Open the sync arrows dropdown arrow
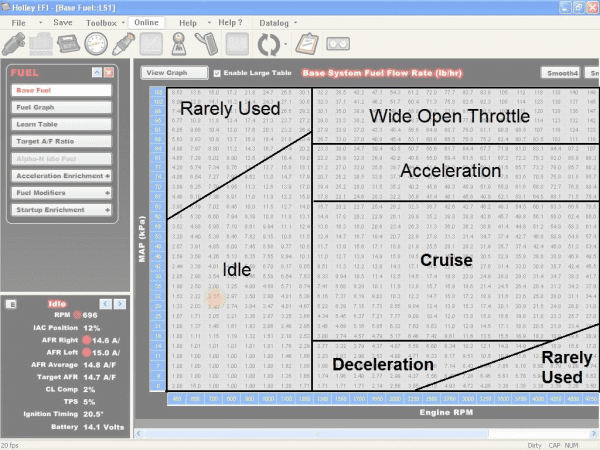Image resolution: width=600 pixels, height=450 pixels. point(286,44)
